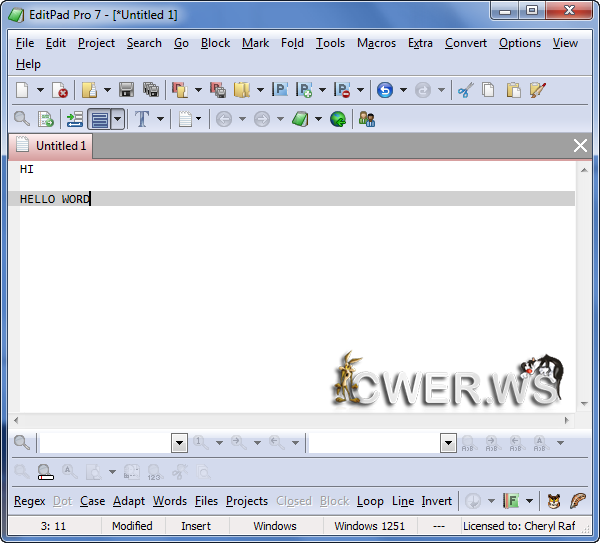Open the Macros menu
Viewport: 600px width, 543px height.
coord(376,43)
